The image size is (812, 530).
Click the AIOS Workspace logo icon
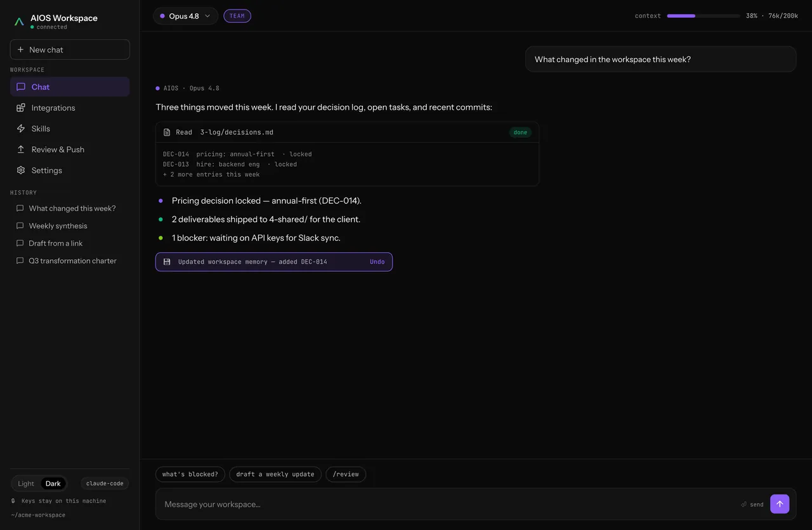[19, 22]
